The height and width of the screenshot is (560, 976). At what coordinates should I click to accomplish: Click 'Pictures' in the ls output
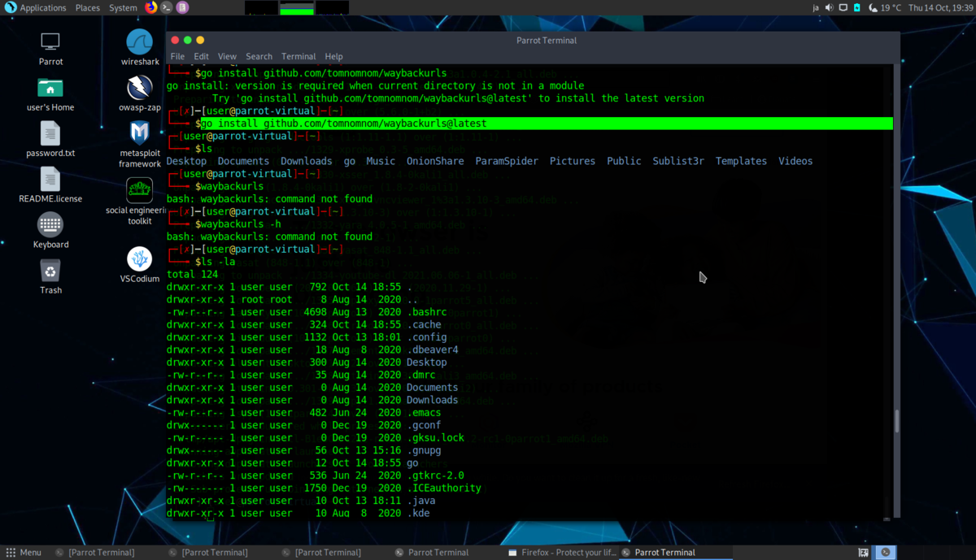click(x=573, y=161)
